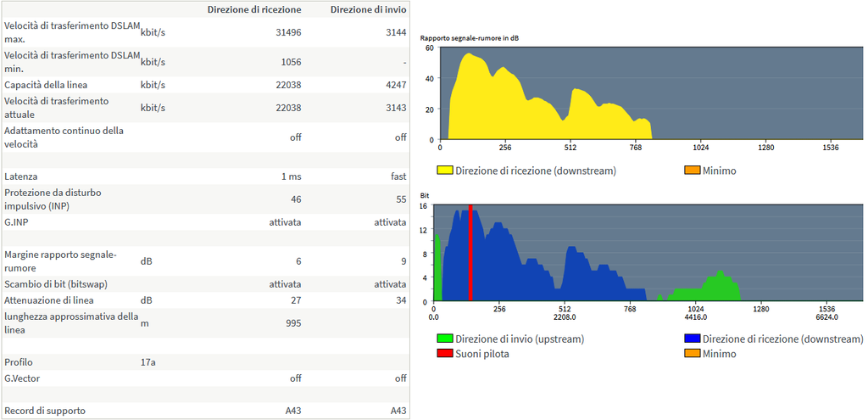
Task: Click the line length value 995
Action: [x=292, y=323]
